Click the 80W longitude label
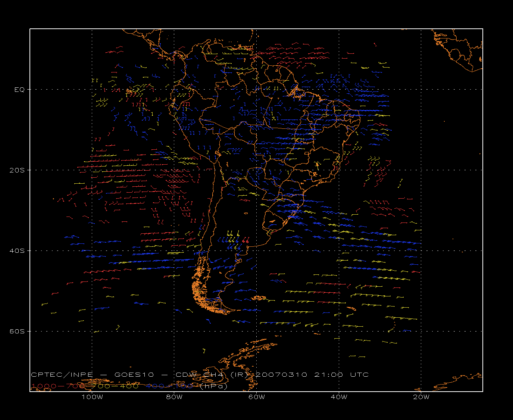This screenshot has height=420, width=513. tap(174, 397)
